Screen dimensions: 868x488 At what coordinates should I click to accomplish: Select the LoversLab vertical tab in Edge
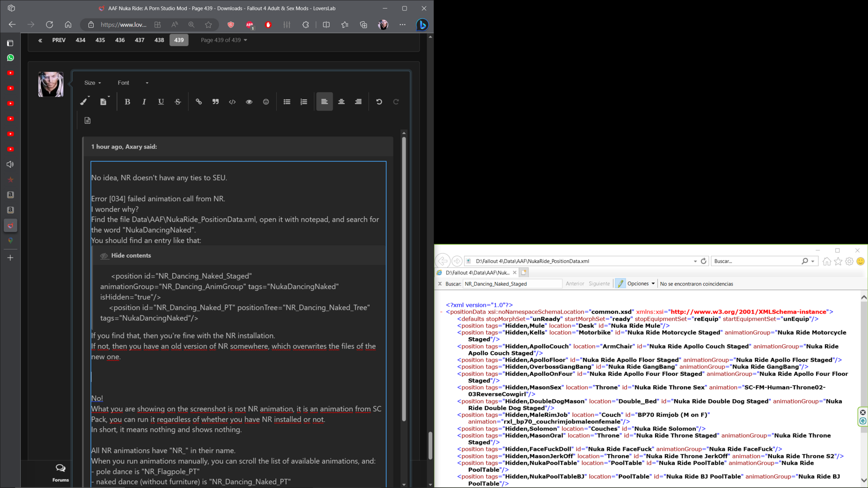(x=10, y=225)
